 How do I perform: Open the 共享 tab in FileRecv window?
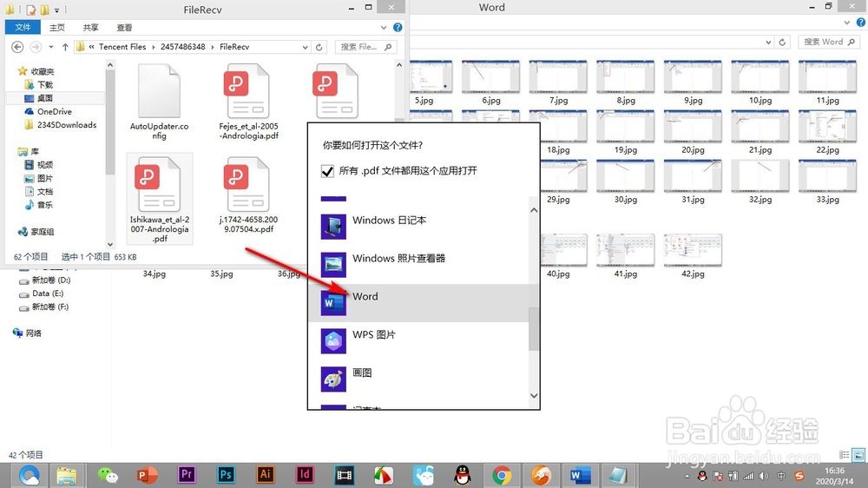91,27
